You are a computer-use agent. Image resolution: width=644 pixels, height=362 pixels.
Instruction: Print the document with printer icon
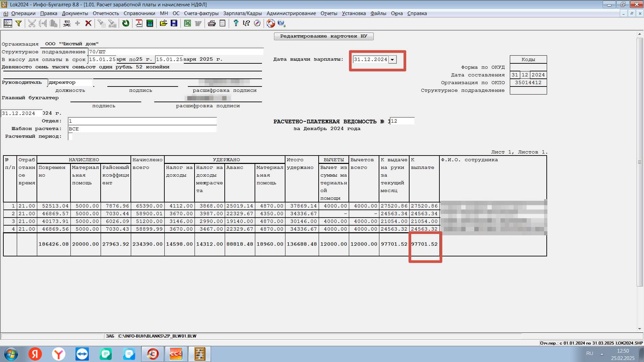[212, 23]
